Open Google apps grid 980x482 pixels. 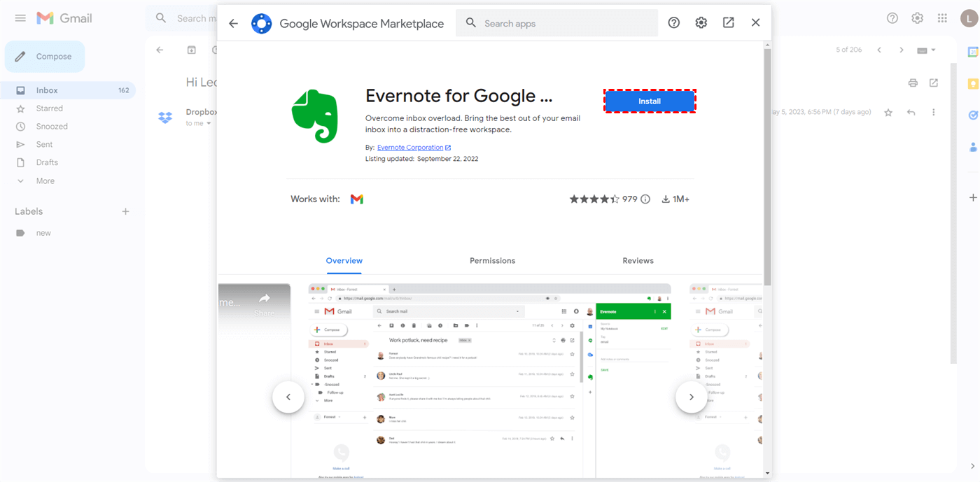(x=943, y=18)
